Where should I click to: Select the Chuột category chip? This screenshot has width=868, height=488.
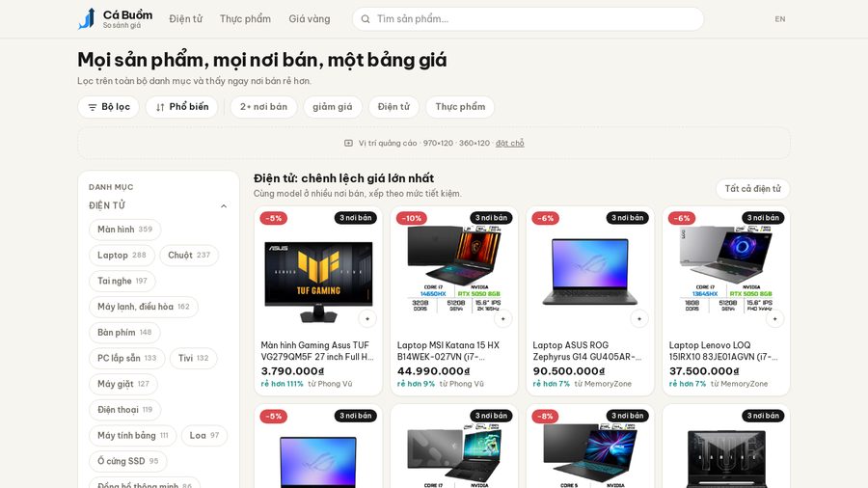pos(189,255)
